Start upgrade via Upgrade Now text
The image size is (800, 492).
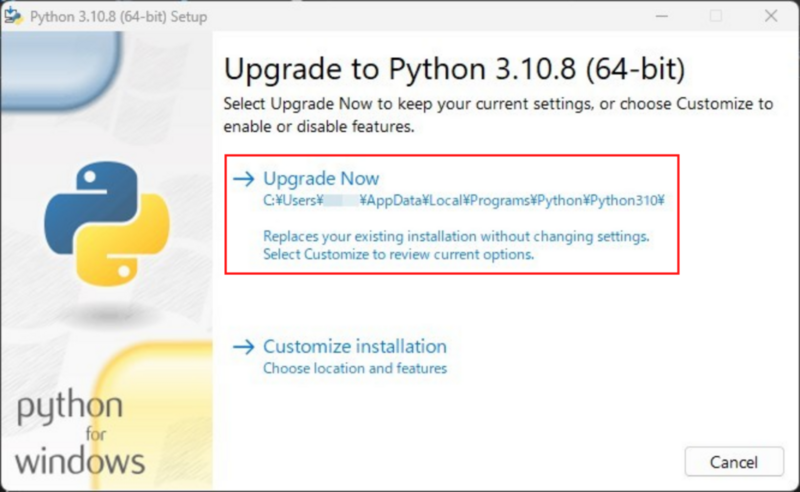click(x=321, y=179)
